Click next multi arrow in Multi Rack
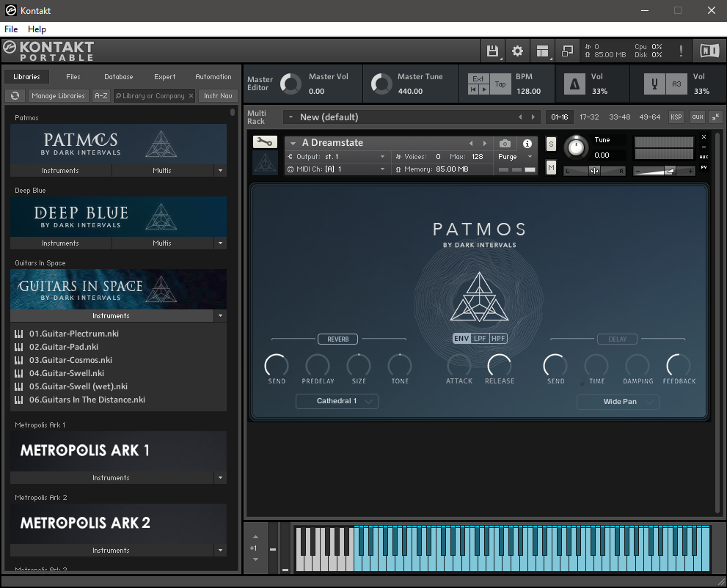Image resolution: width=727 pixels, height=588 pixels. (533, 117)
